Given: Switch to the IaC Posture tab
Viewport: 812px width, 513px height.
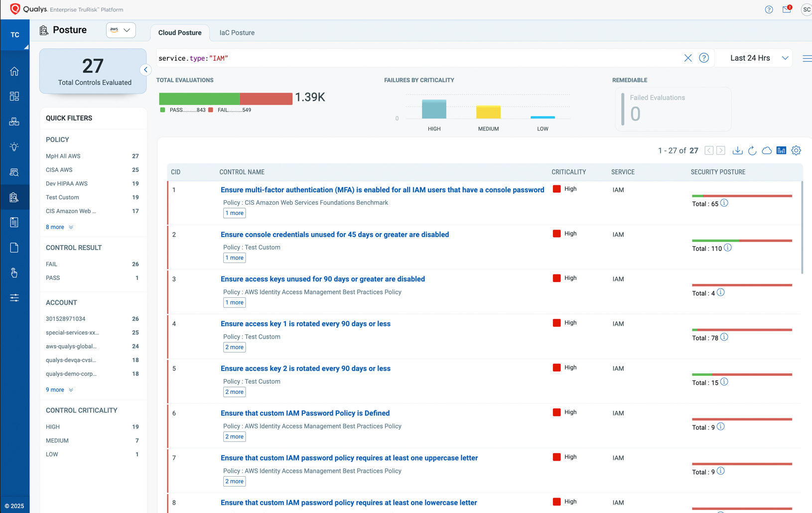Looking at the screenshot, I should (x=237, y=33).
